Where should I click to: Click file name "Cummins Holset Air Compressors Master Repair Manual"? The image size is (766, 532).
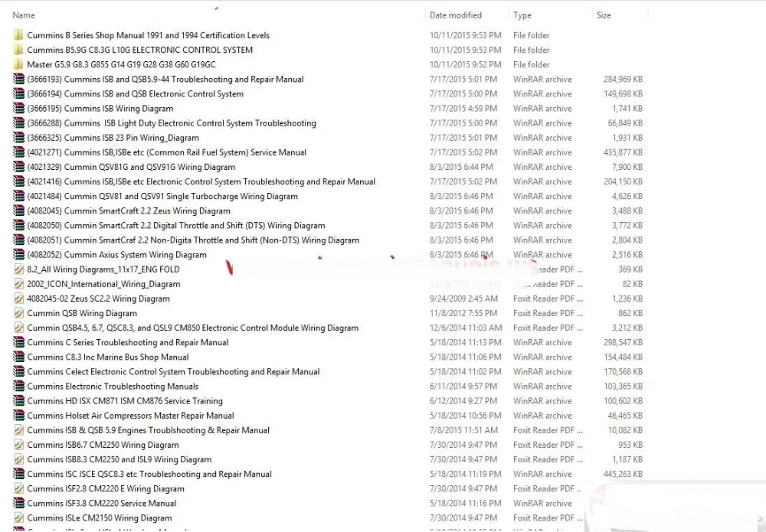[130, 416]
